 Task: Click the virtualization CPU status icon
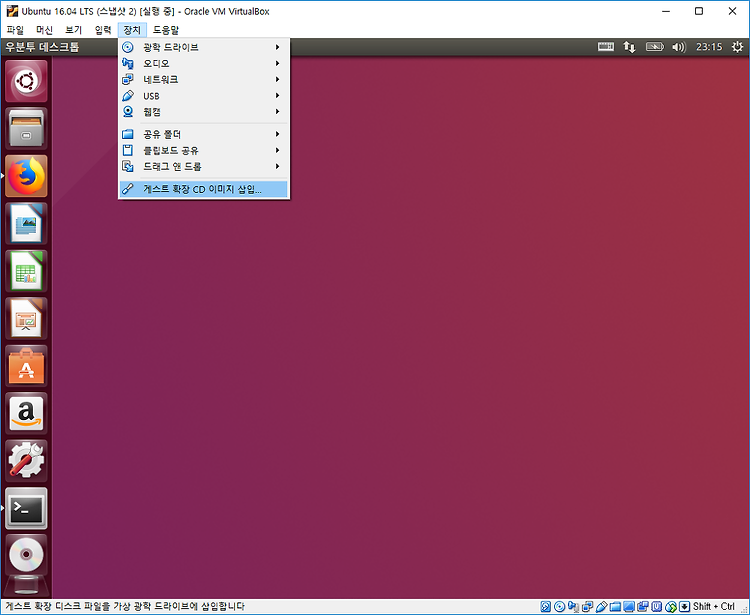click(x=657, y=606)
